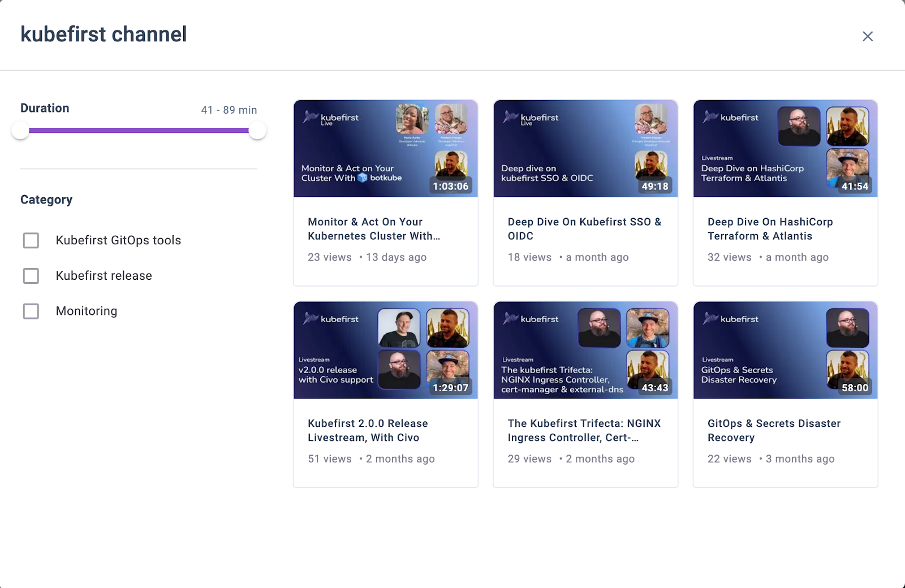Click the 41:54 duration badge
Screen dimensions: 905x588
(x=855, y=186)
